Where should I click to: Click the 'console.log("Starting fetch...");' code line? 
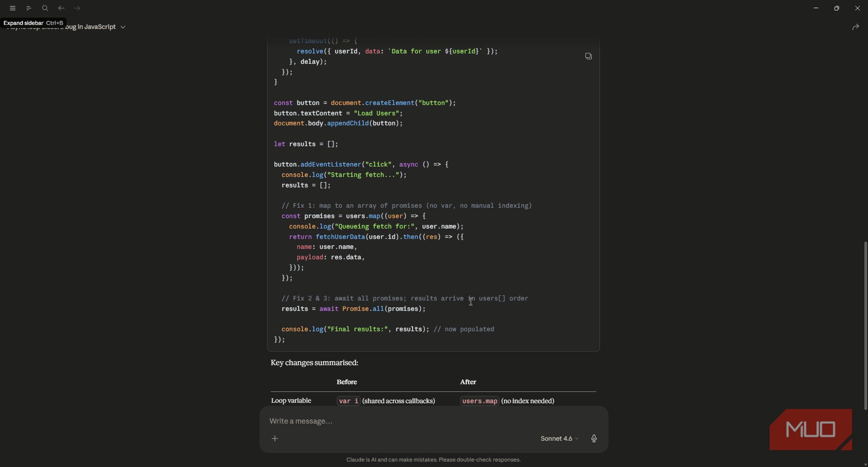pyautogui.click(x=344, y=175)
